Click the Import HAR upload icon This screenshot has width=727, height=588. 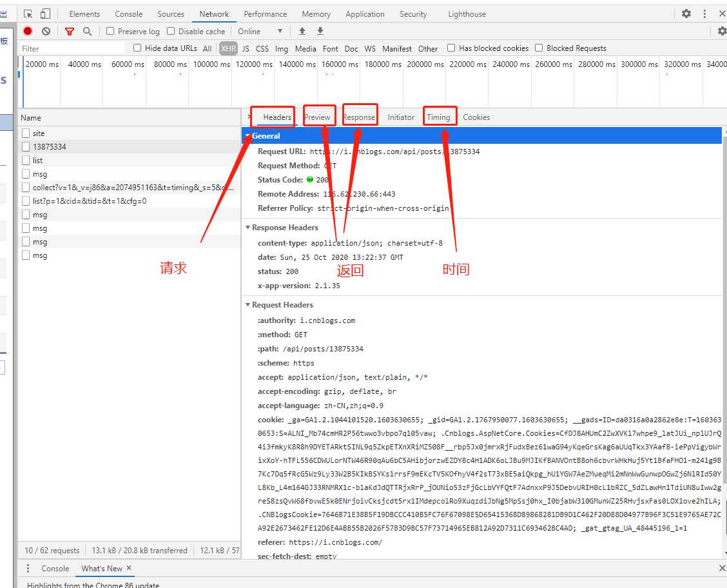pyautogui.click(x=302, y=31)
